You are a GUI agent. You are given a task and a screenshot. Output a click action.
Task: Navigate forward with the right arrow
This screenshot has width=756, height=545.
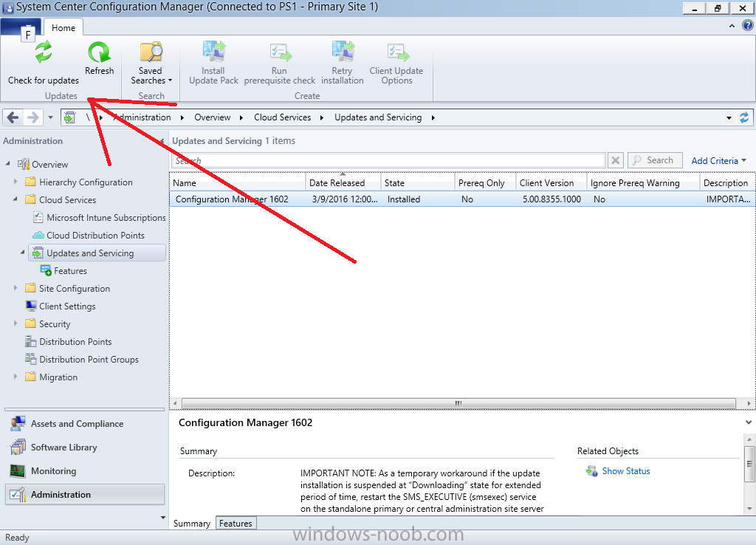[32, 117]
